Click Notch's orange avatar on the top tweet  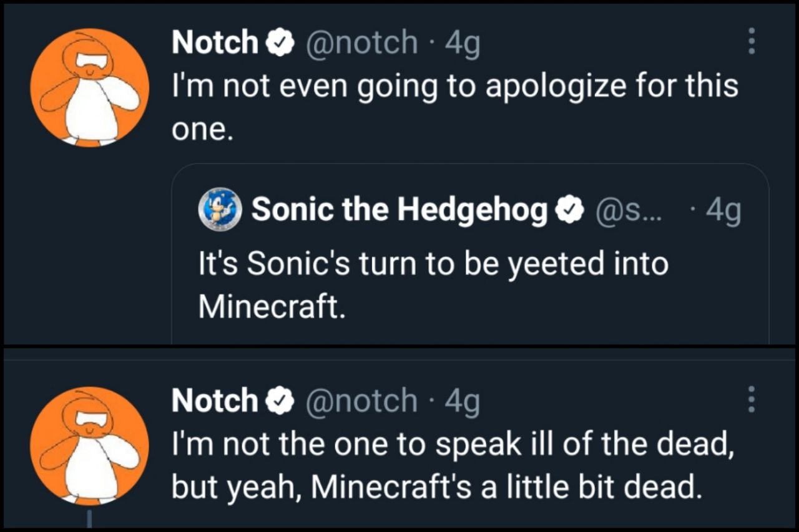coord(90,88)
